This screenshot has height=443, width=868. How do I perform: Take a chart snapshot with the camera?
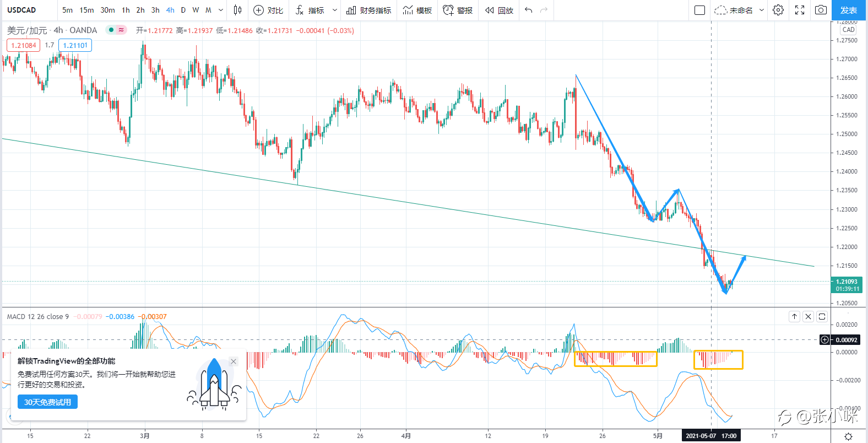(x=821, y=10)
